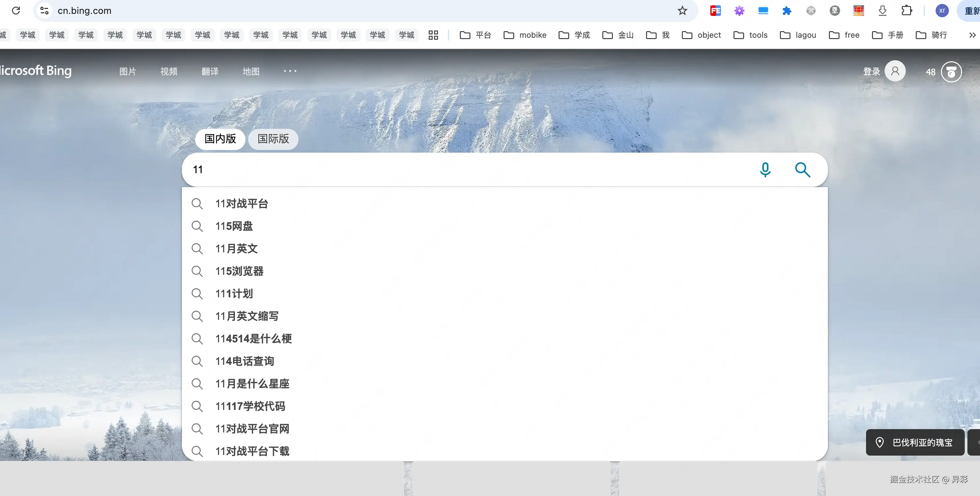Select suggestion 115网盘
Viewport: 980px width, 496px height.
pos(234,226)
